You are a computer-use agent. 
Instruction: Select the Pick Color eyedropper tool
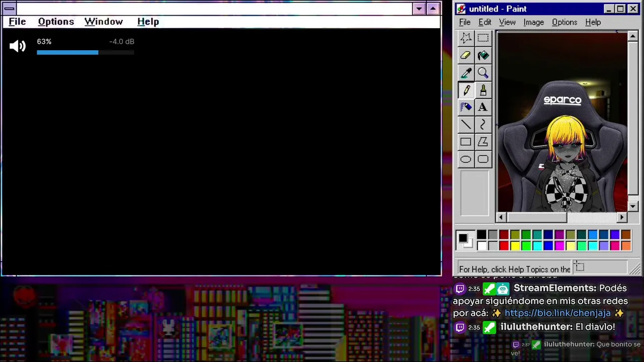pyautogui.click(x=465, y=73)
